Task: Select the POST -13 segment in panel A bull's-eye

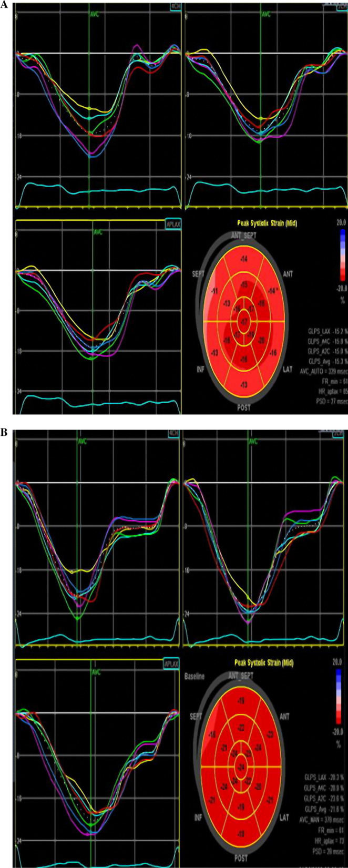Action: tap(243, 384)
